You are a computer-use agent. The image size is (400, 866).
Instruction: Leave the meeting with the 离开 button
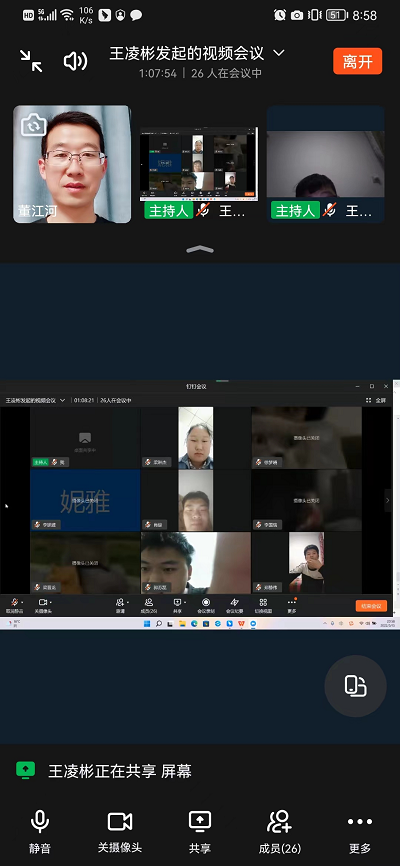click(357, 61)
